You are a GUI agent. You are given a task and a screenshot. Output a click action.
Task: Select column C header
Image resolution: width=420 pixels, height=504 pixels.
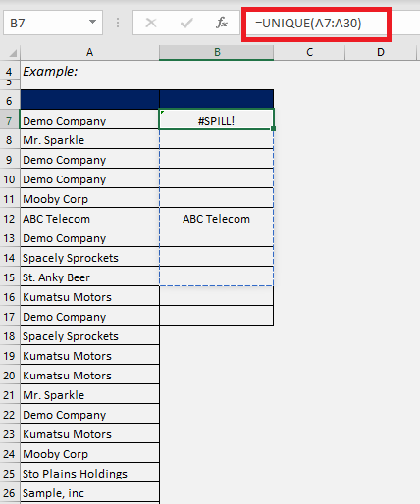coord(309,52)
